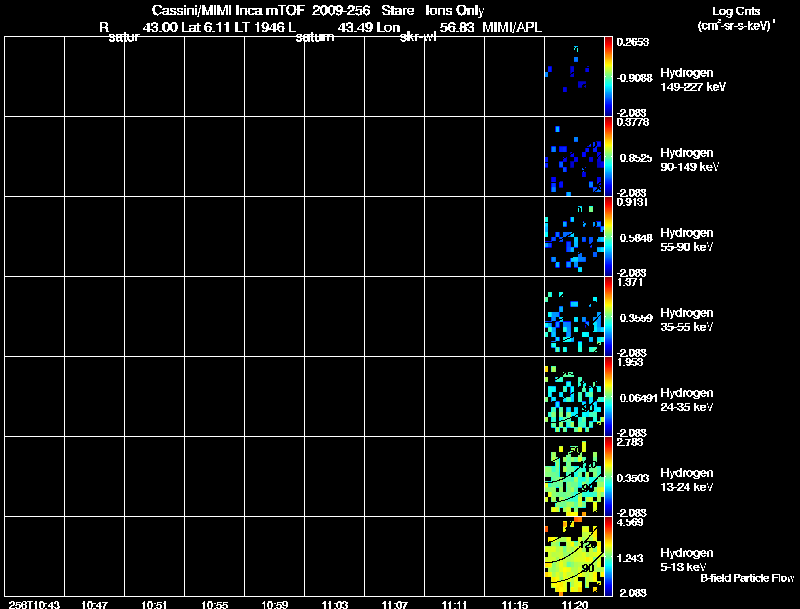The width and height of the screenshot is (800, 609).
Task: Click the 11:11 time axis label
Action: click(455, 604)
